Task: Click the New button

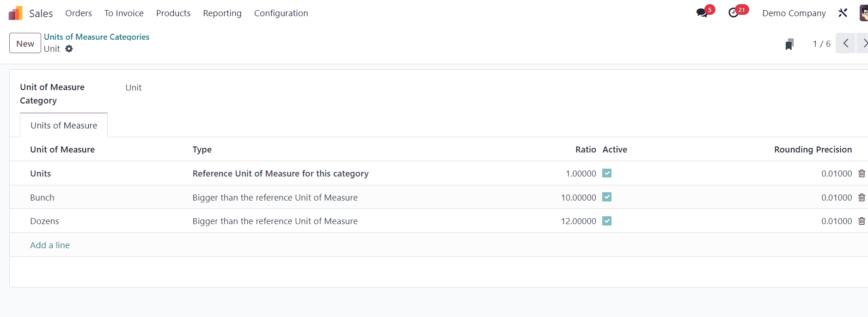Action: pyautogui.click(x=25, y=43)
